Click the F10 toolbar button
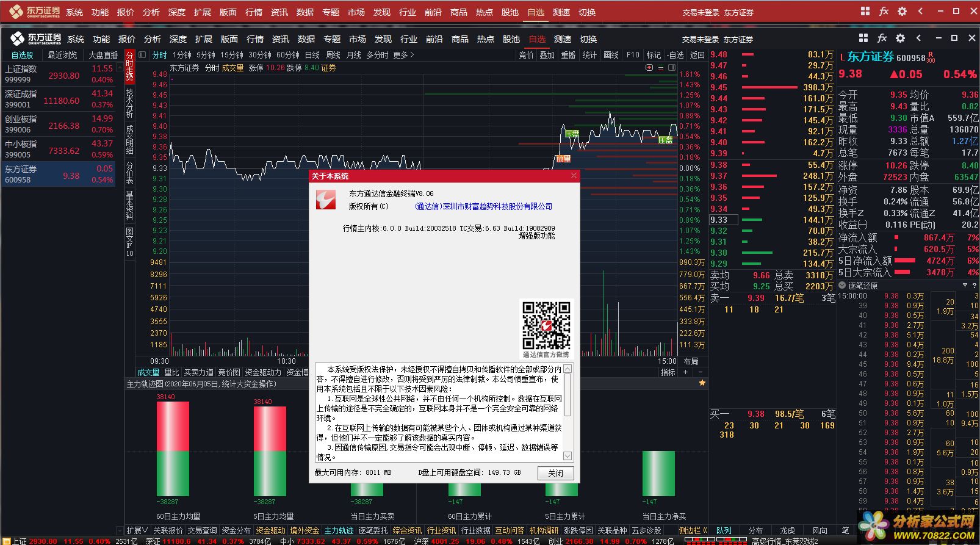Image resolution: width=980 pixels, height=545 pixels. 633,55
